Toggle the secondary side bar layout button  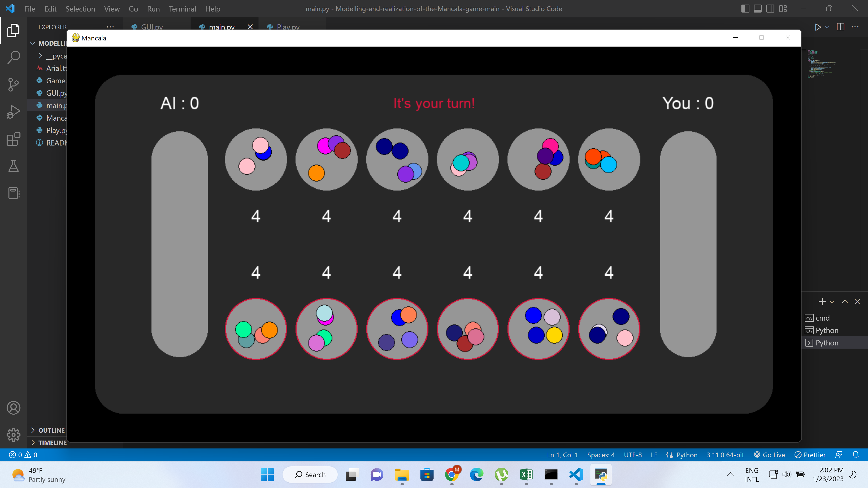pos(770,9)
